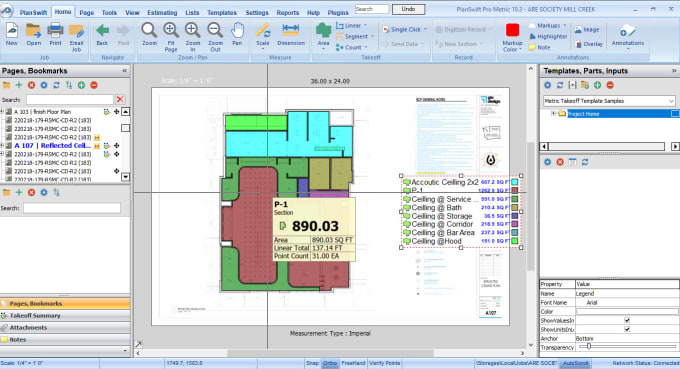The width and height of the screenshot is (680, 369).
Task: Click the ribbon Search input field
Action: [x=372, y=9]
